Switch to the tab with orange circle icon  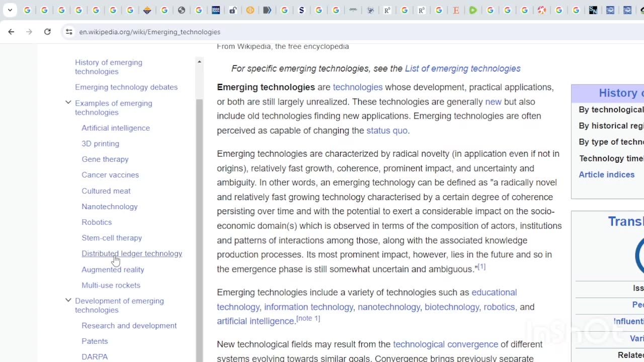(x=250, y=10)
